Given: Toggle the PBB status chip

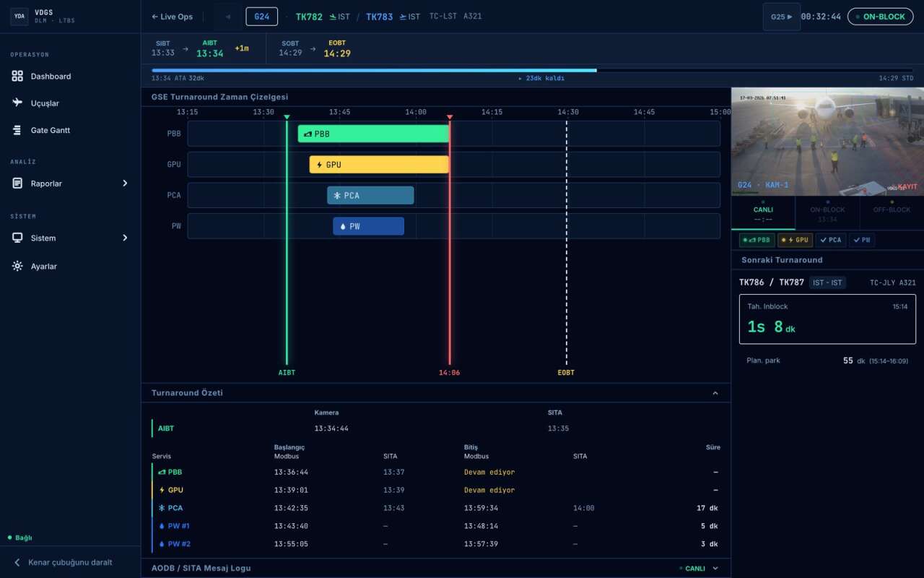Looking at the screenshot, I should (x=757, y=240).
